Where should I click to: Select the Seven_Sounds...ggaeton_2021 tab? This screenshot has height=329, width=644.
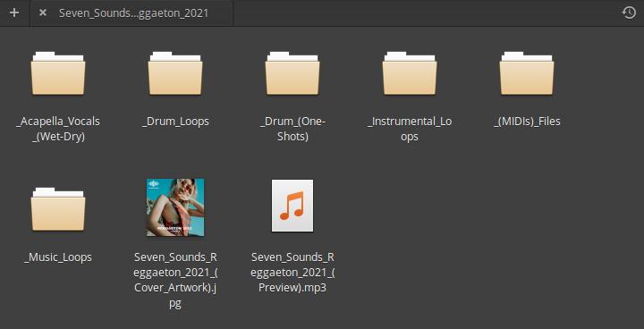coord(131,13)
